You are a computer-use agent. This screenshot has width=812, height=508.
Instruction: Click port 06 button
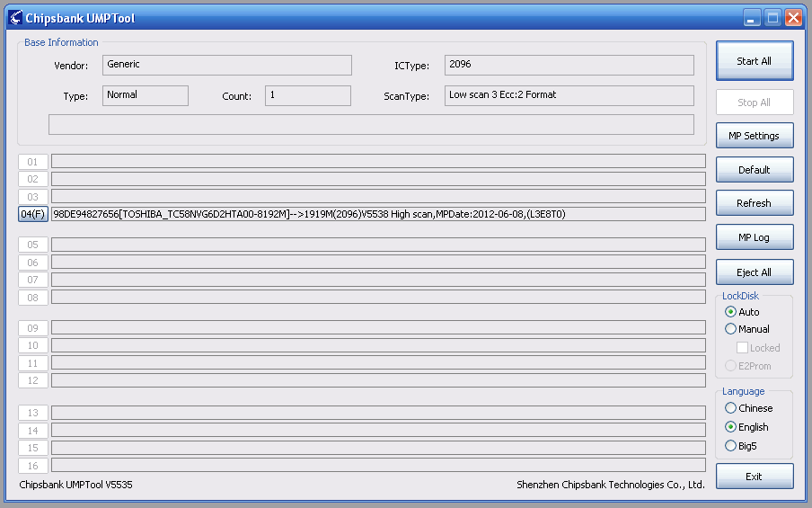[x=33, y=263]
